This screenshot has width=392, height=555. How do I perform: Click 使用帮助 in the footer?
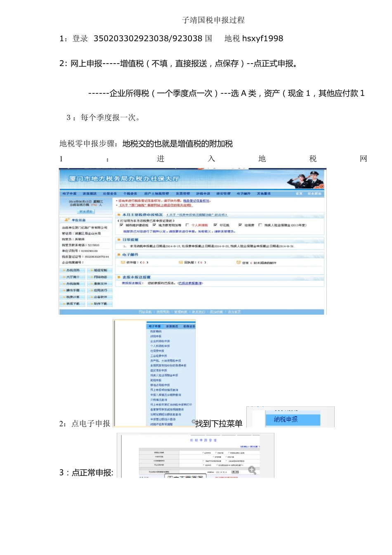coord(163,312)
